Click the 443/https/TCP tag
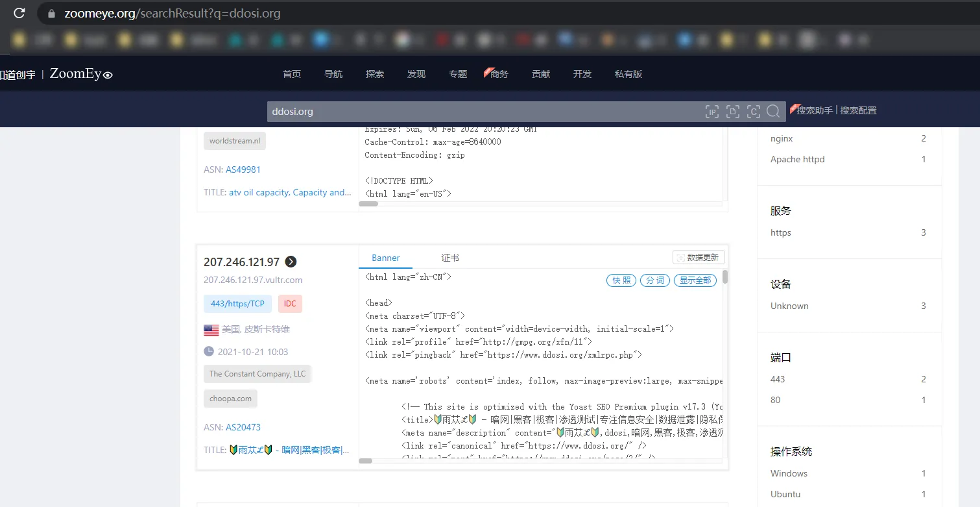Screen dimensions: 980x507 [237, 304]
